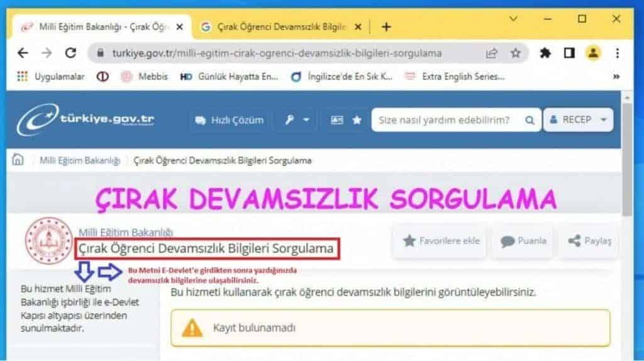Viewport: 644px width, 361px height.
Task: Click the Favorilere ekle button
Action: (441, 241)
